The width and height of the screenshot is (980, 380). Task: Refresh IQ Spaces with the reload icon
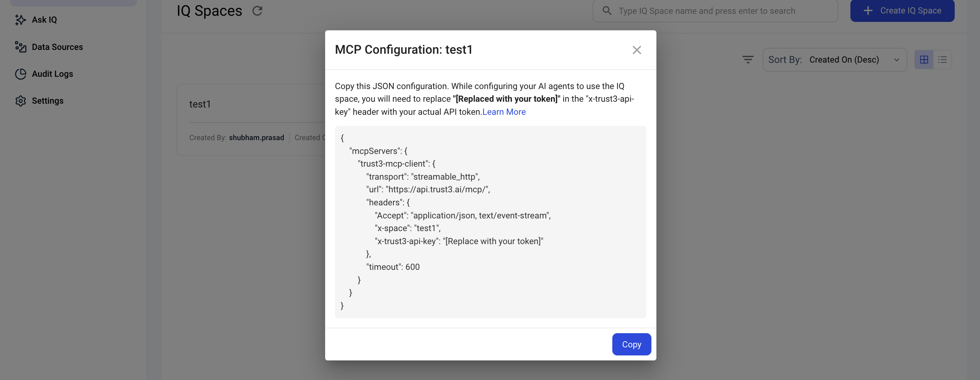[x=257, y=10]
